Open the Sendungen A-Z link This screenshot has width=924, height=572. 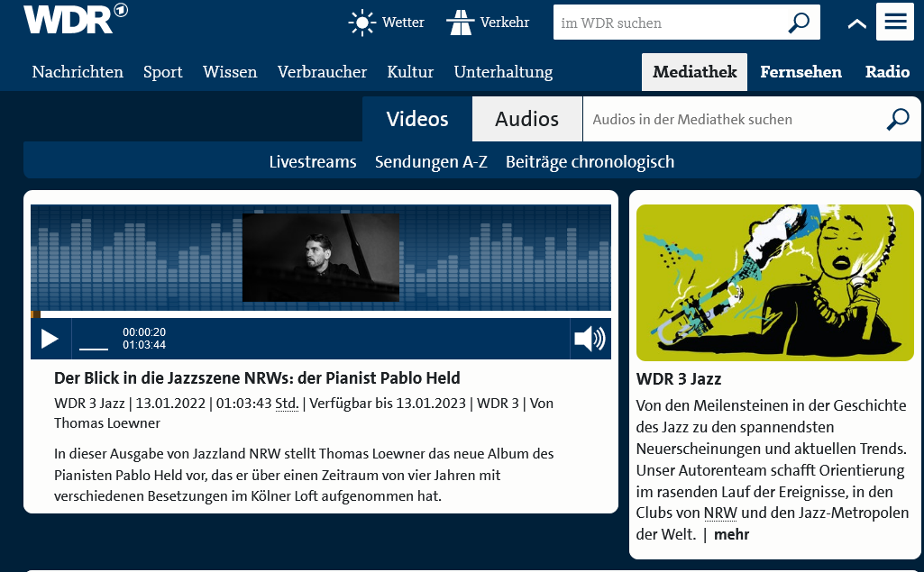431,162
